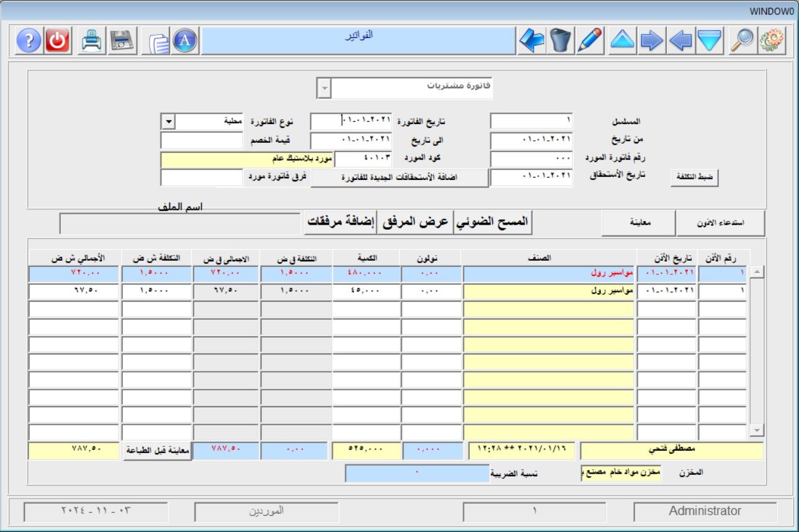Click the blue up triangle navigation icon

pos(622,41)
